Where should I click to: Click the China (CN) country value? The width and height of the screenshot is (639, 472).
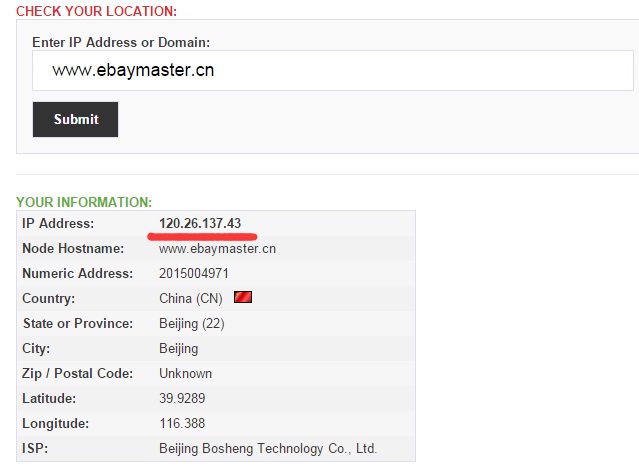coord(190,298)
